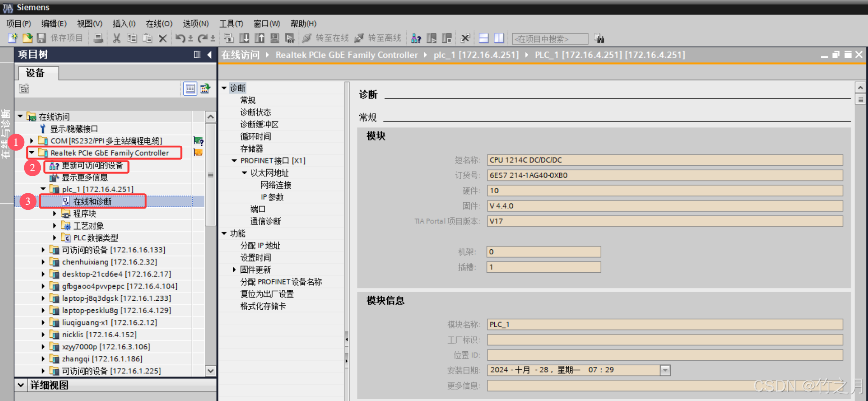Click the start runtime RT icon
The height and width of the screenshot is (401, 868).
tap(290, 38)
